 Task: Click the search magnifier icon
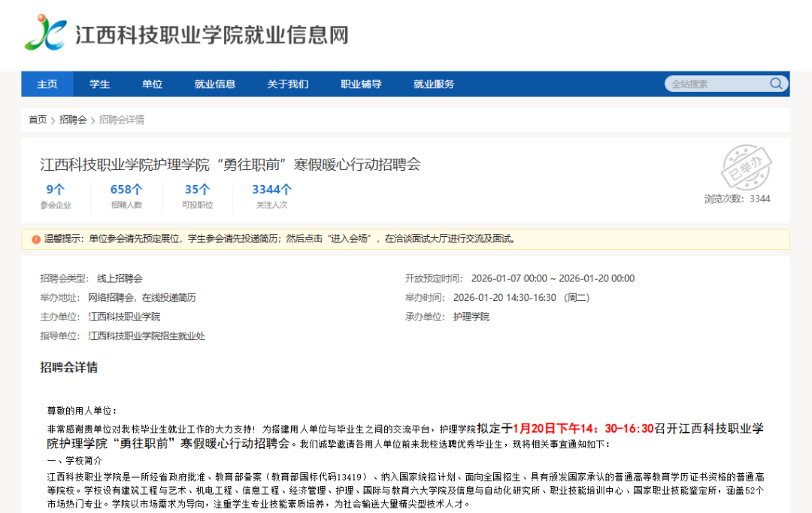776,83
